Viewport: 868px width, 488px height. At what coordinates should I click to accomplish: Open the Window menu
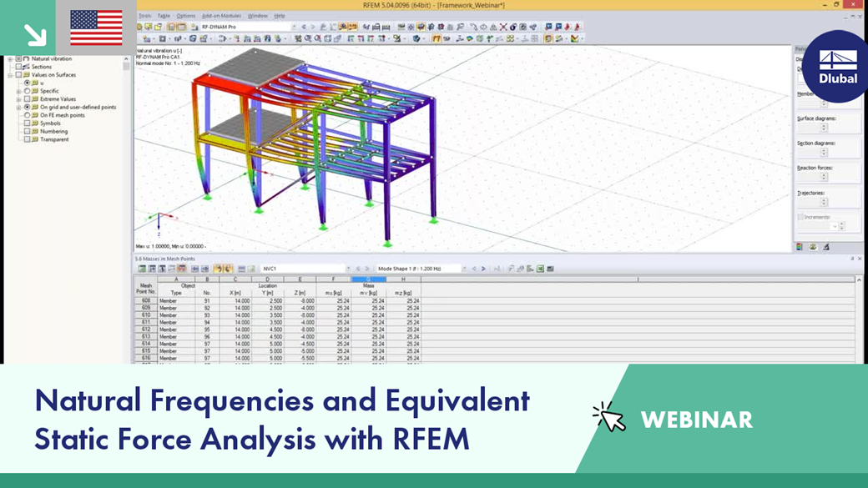point(257,16)
